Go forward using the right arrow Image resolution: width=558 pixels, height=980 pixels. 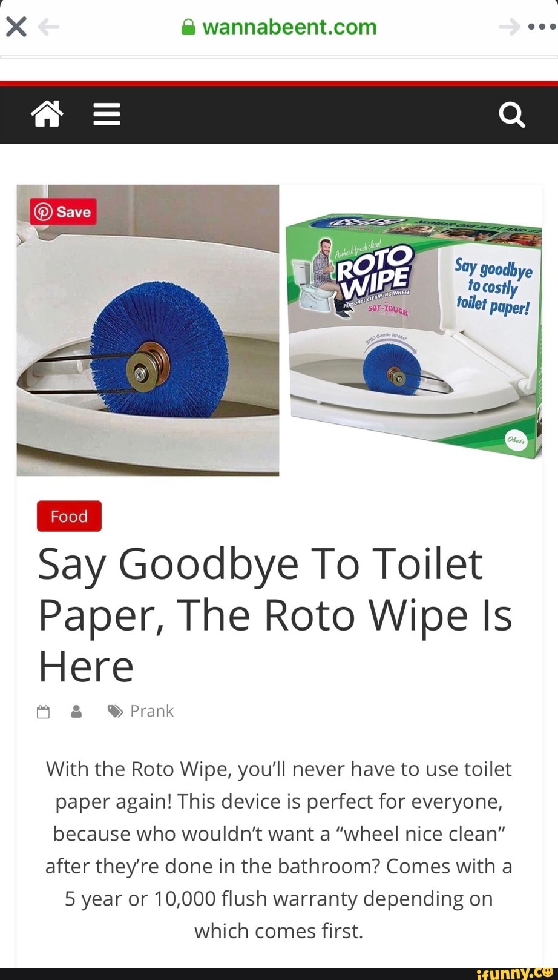(510, 27)
